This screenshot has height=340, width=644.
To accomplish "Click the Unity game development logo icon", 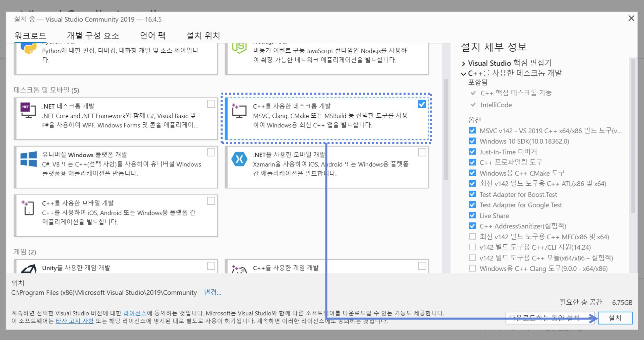I will click(28, 269).
